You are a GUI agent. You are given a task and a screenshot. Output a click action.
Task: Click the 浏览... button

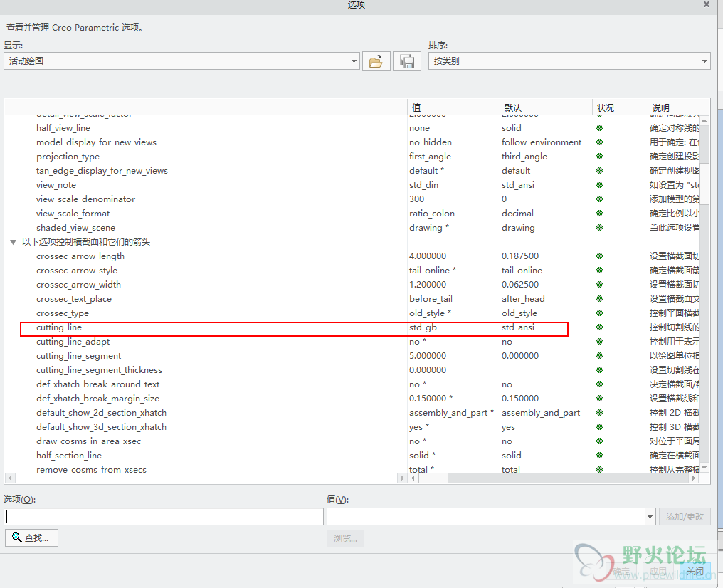pyautogui.click(x=345, y=539)
